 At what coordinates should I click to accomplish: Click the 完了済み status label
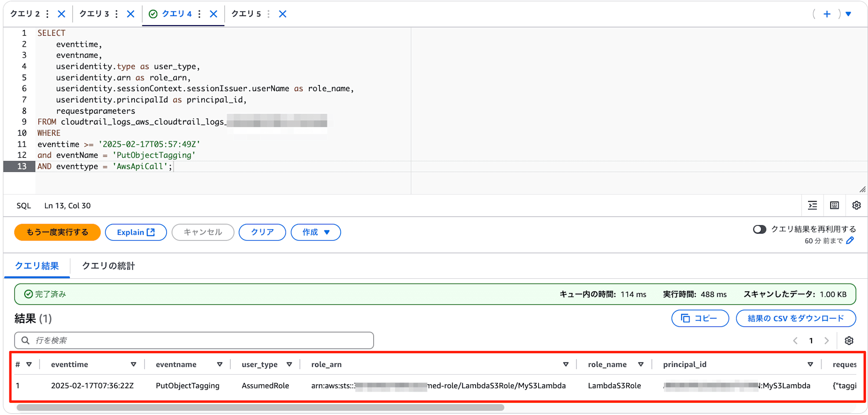pos(50,294)
